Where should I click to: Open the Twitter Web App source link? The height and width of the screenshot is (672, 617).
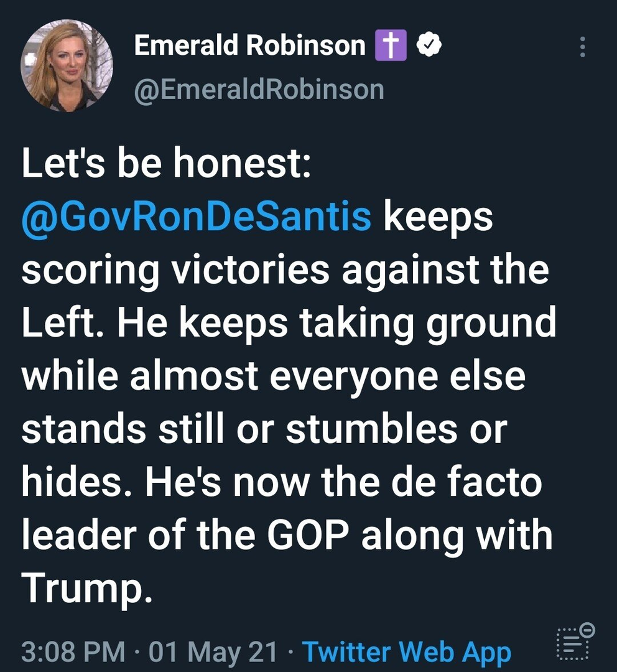tap(406, 651)
